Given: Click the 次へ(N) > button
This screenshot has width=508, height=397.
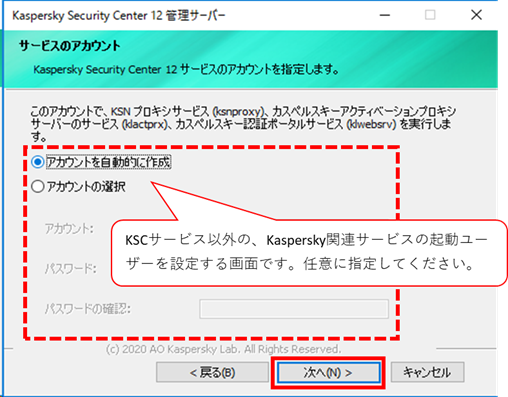Looking at the screenshot, I should pyautogui.click(x=328, y=372).
